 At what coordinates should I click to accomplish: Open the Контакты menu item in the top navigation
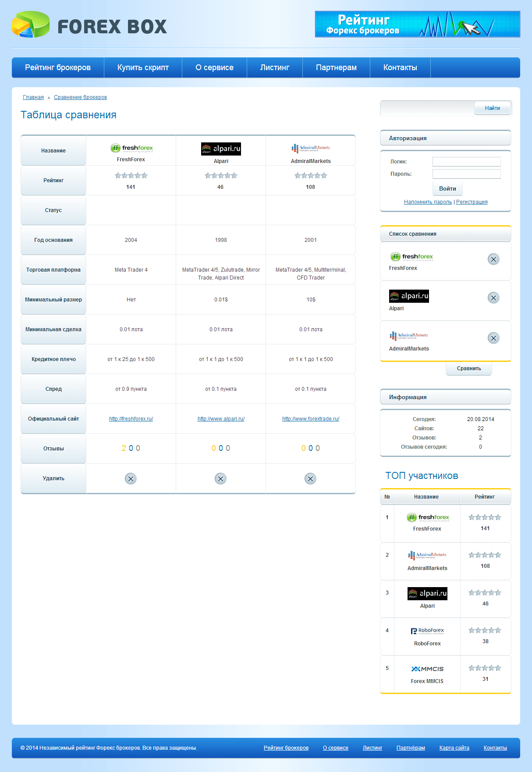point(400,67)
